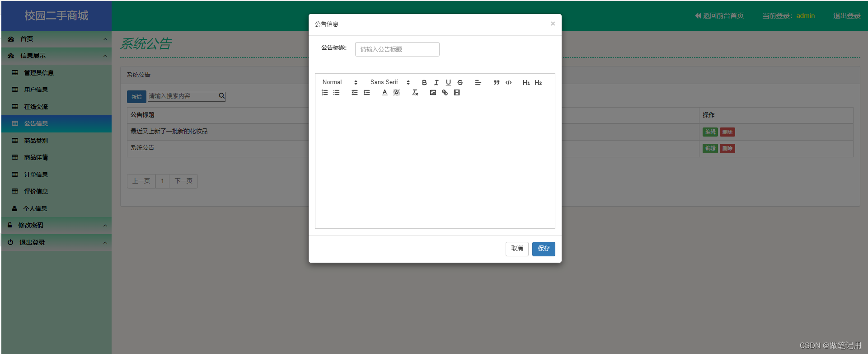The image size is (868, 354).
Task: Click the 新增 button on background page
Action: [x=136, y=97]
